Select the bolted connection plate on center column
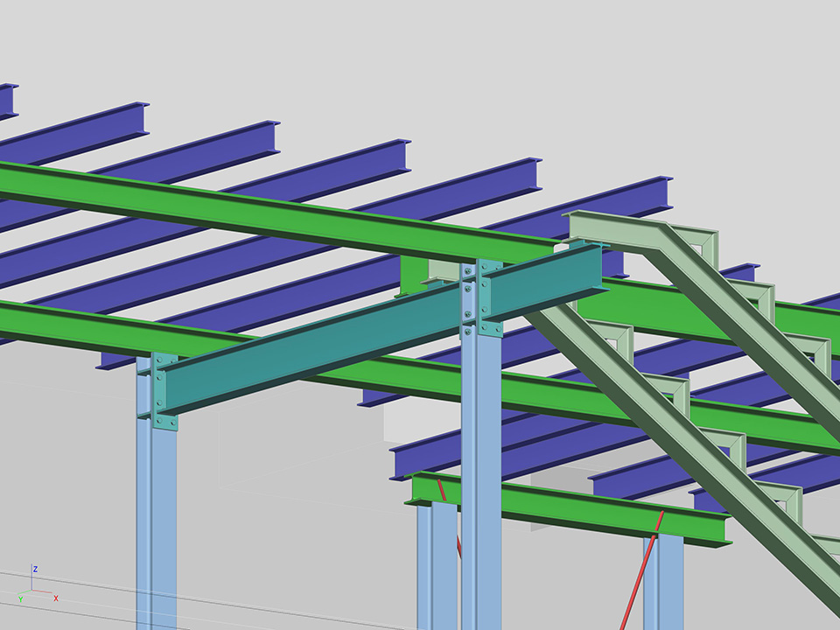Screen dimensions: 840x630 472,299
